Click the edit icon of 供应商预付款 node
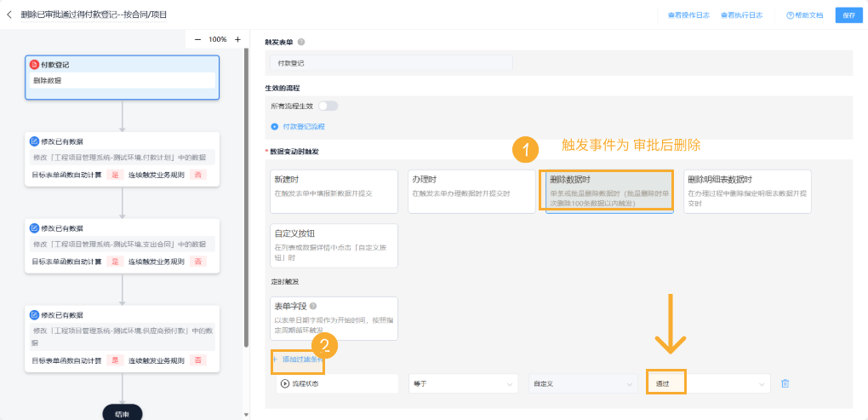The height and width of the screenshot is (420, 868). 34,314
